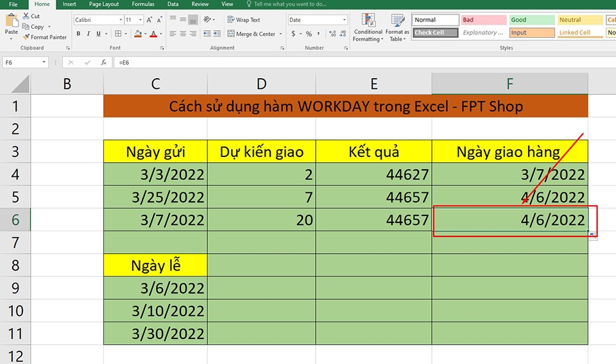This screenshot has height=364, width=616.
Task: Click Merge & Center button
Action: pyautogui.click(x=252, y=34)
